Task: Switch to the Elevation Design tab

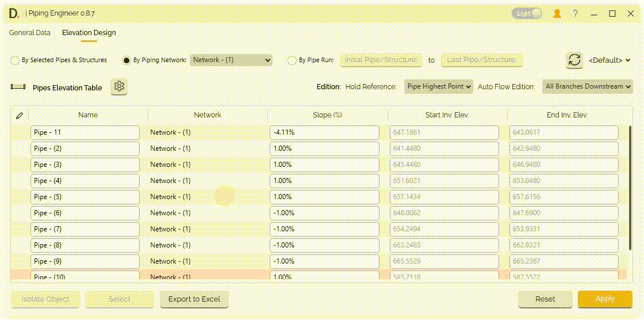Action: tap(89, 33)
